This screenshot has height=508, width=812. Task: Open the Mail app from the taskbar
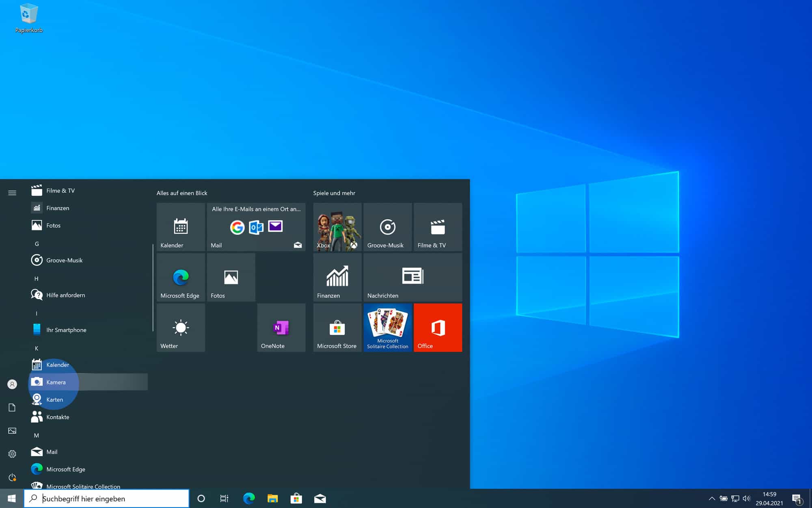tap(320, 498)
